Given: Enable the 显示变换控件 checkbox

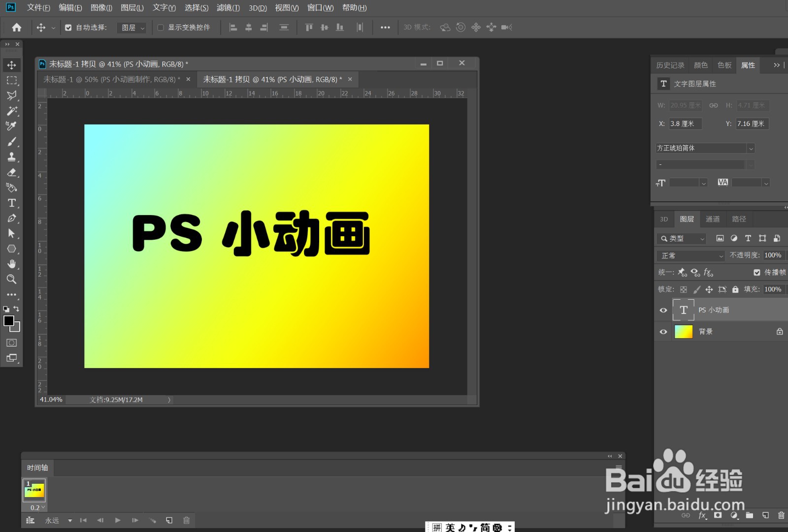Looking at the screenshot, I should [160, 28].
